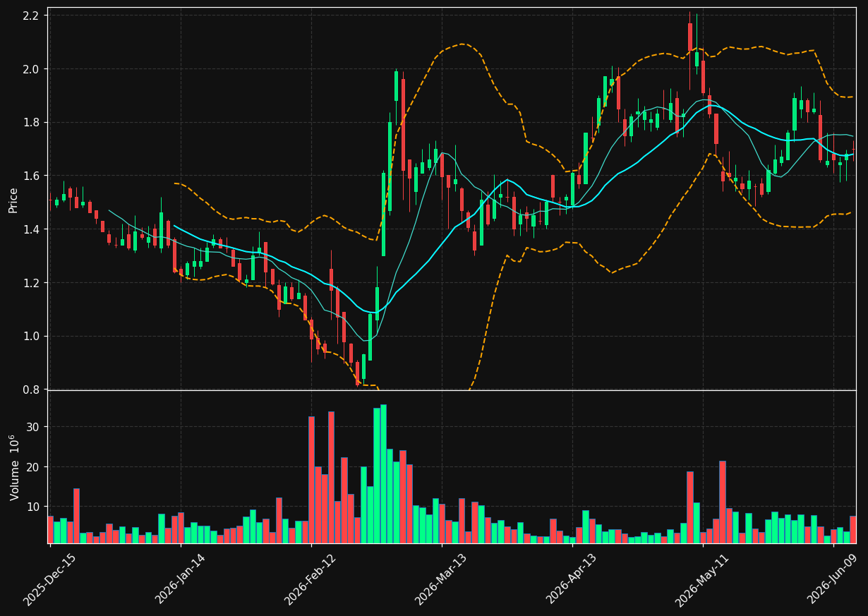Click the 2026-Jan-14 date label
The image size is (868, 616).
[x=180, y=580]
